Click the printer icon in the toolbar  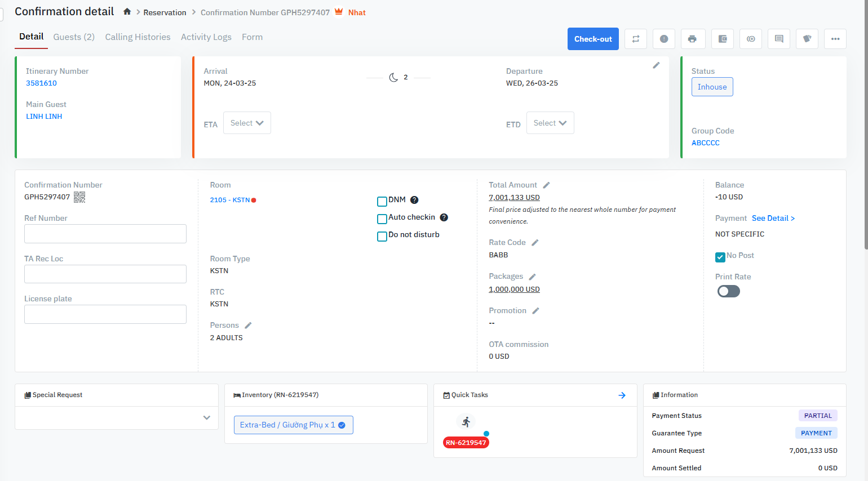pyautogui.click(x=692, y=39)
